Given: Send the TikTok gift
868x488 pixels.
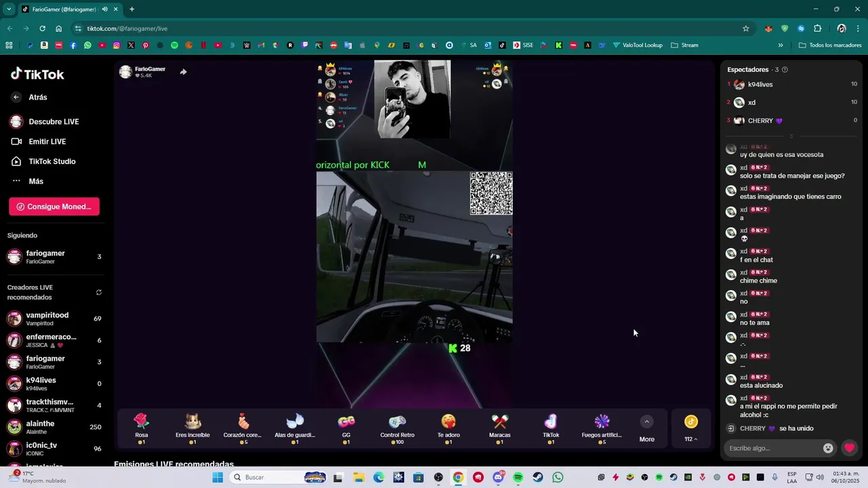Looking at the screenshot, I should (x=551, y=428).
